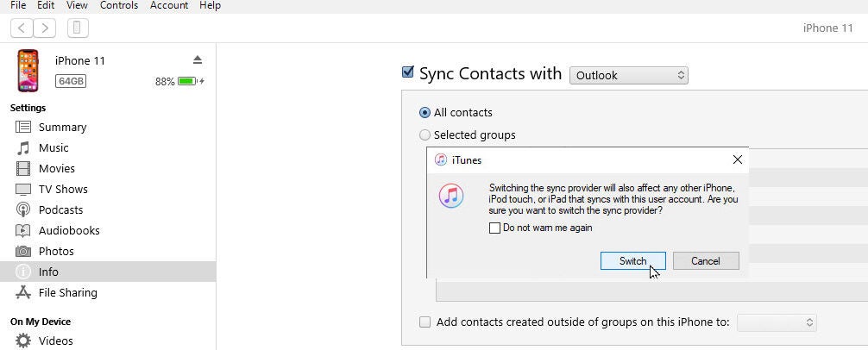Click the iPhone 11 device name in sidebar
The height and width of the screenshot is (350, 868).
coord(80,61)
